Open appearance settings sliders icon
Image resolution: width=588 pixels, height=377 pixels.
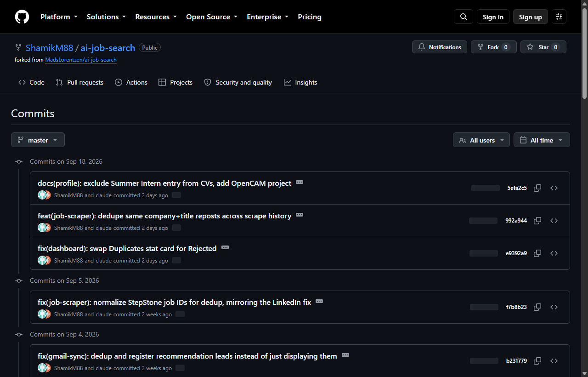(x=559, y=17)
